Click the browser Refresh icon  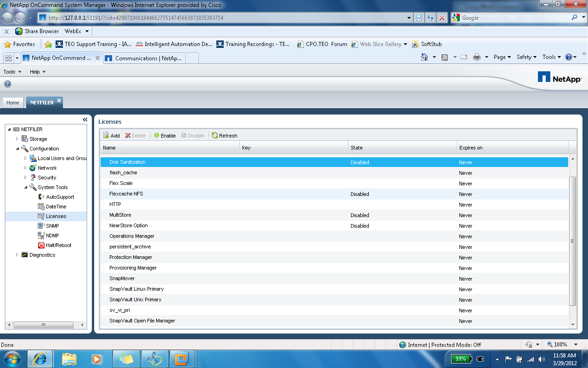430,17
